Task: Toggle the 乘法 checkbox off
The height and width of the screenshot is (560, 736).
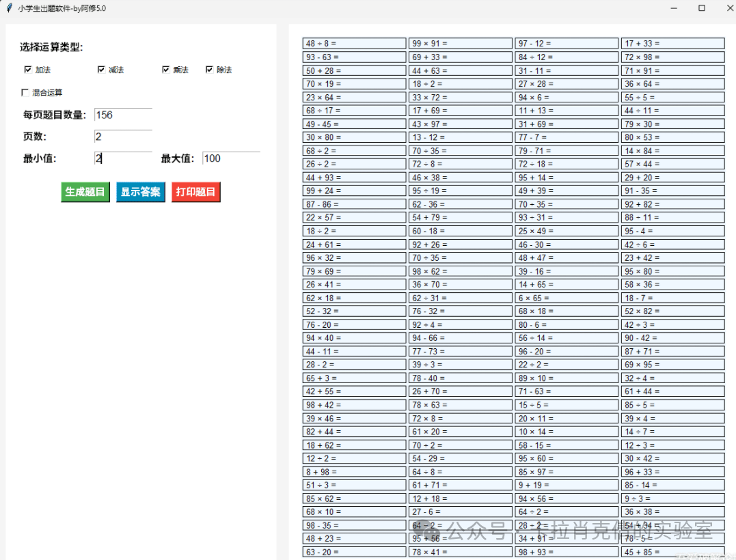Action: pos(166,69)
